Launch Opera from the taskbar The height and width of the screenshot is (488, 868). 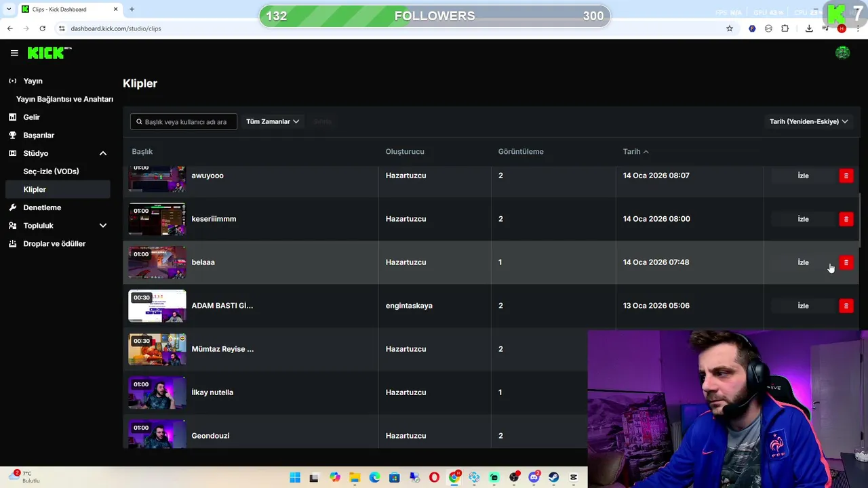tap(434, 478)
